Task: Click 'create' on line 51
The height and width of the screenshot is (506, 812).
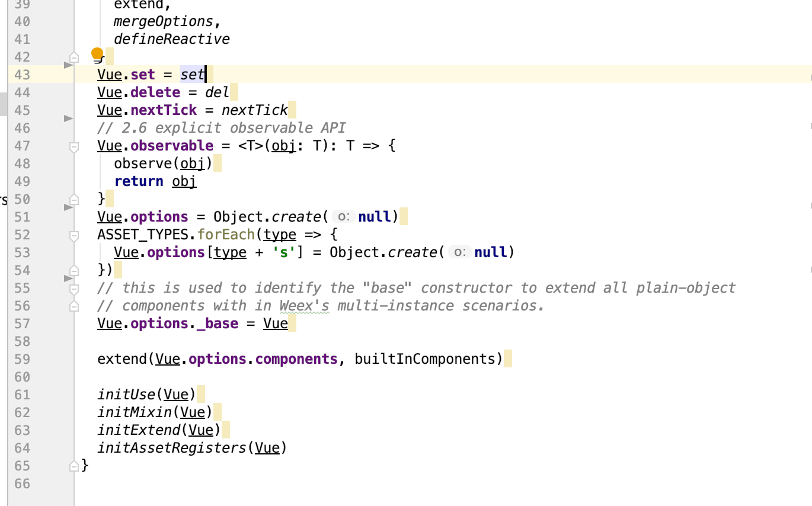Action: pyautogui.click(x=296, y=217)
